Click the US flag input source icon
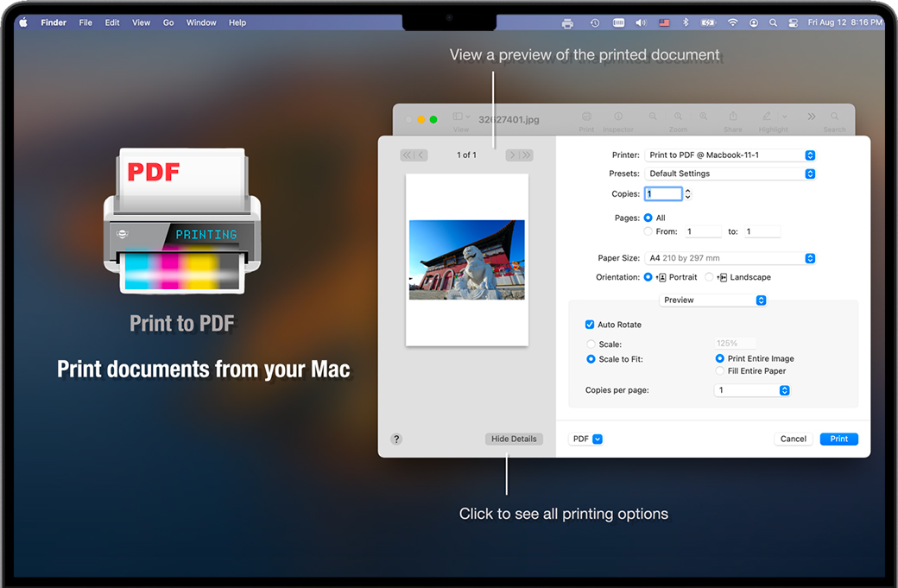The image size is (898, 588). click(x=664, y=23)
